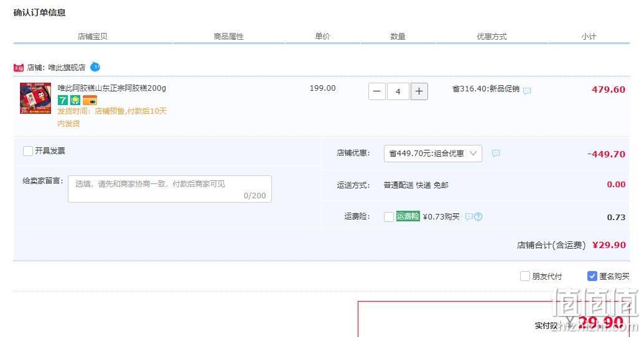Tick the 开具发票 checkbox

[28, 151]
